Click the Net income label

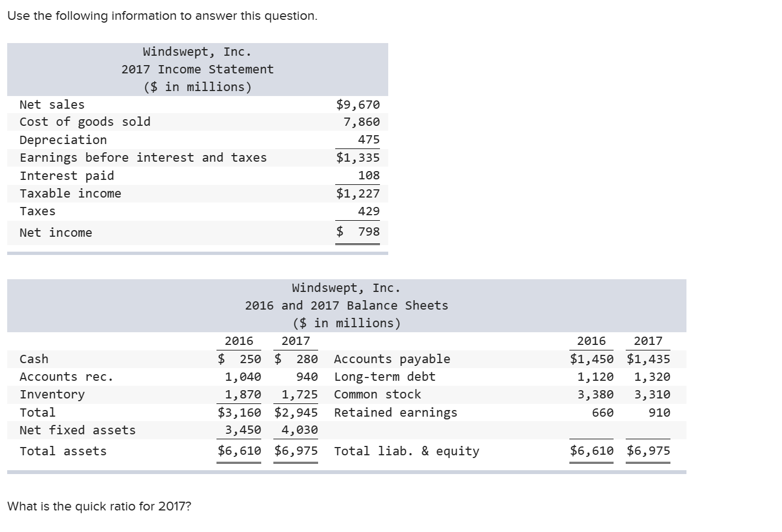click(56, 233)
